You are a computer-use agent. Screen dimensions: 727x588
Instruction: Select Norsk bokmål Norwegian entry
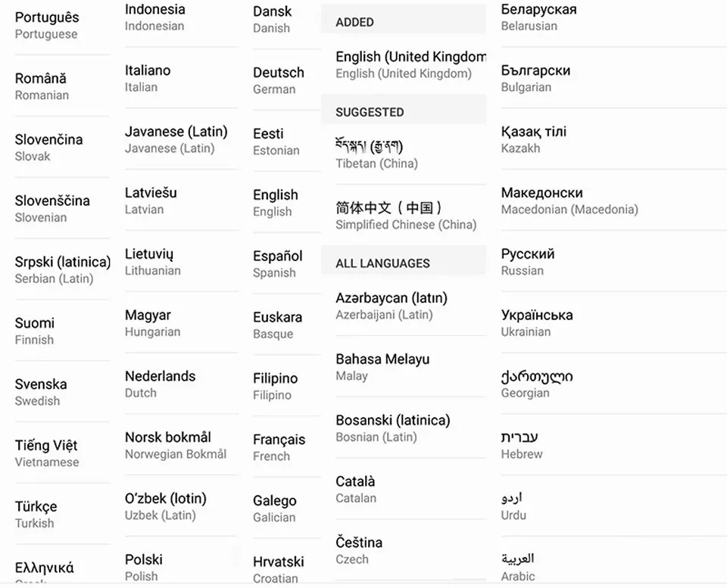[181, 445]
